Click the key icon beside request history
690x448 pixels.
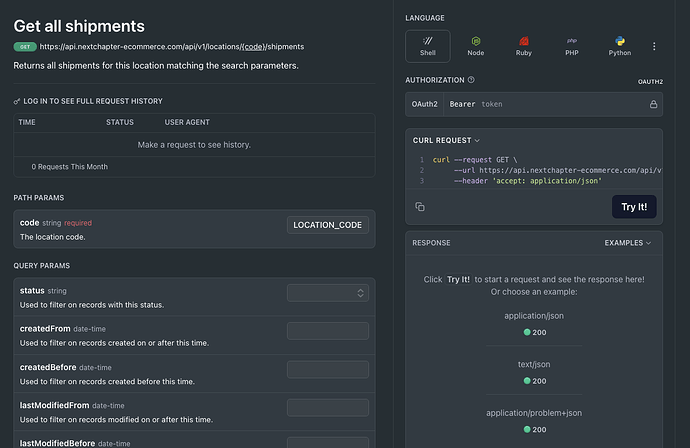coord(17,101)
